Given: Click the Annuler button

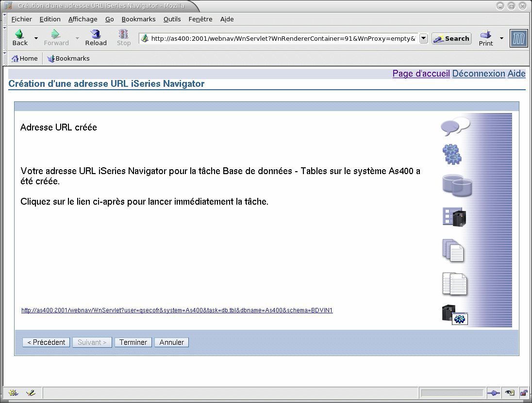Looking at the screenshot, I should (171, 342).
